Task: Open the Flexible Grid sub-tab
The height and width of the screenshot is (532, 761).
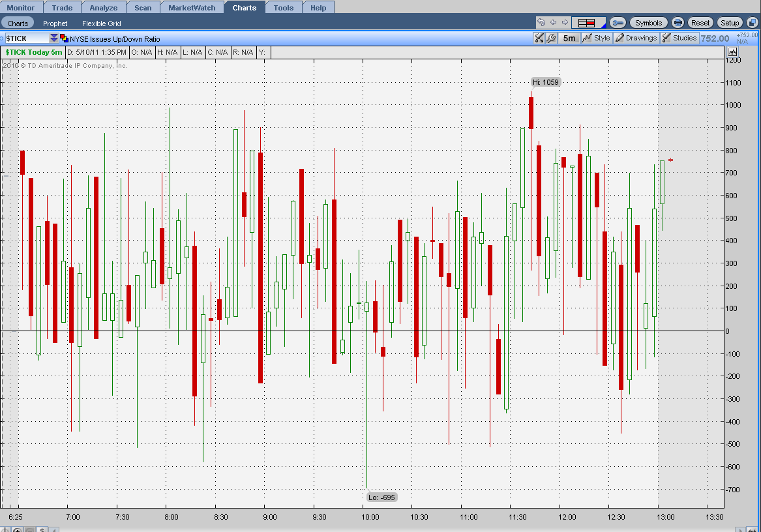Action: pyautogui.click(x=102, y=23)
